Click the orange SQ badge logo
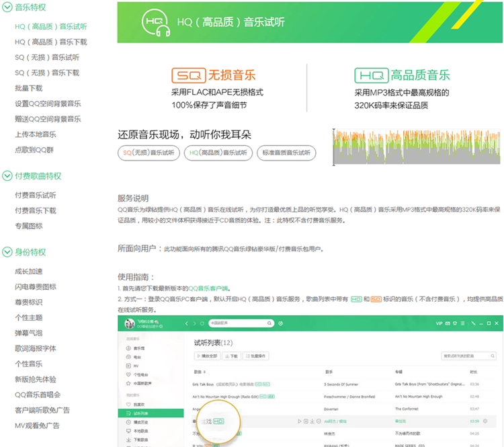Image resolution: width=504 pixels, height=447 pixels. 189,75
